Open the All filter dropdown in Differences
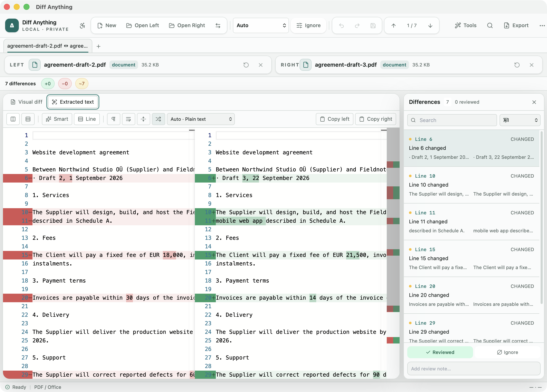This screenshot has width=547, height=392. pos(520,120)
